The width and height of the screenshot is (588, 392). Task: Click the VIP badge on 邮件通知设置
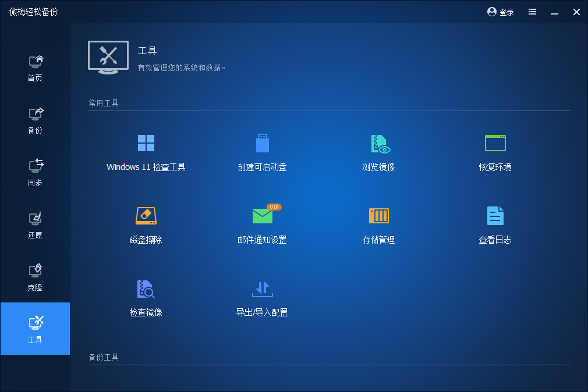[x=273, y=206]
